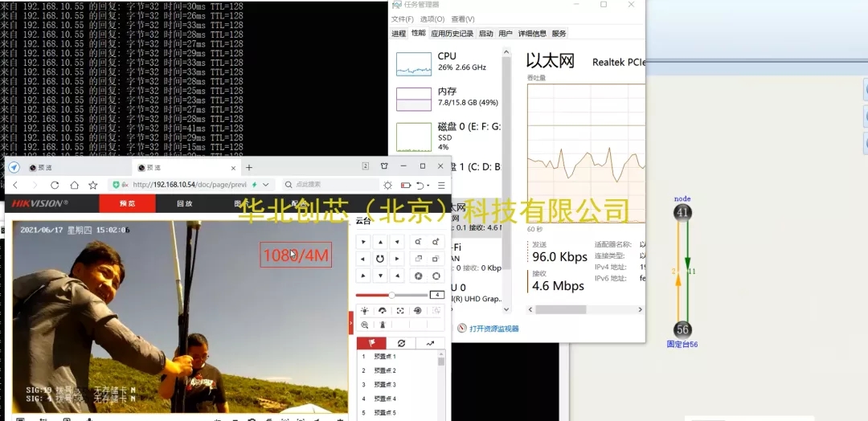This screenshot has width=868, height=421.
Task: Click the PTZ tilt up arrow
Action: (380, 242)
